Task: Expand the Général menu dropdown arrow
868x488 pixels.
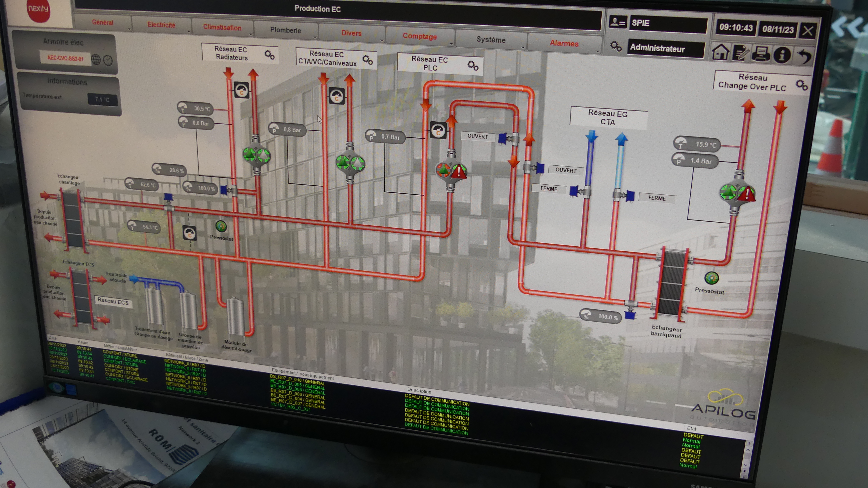Action: (129, 29)
